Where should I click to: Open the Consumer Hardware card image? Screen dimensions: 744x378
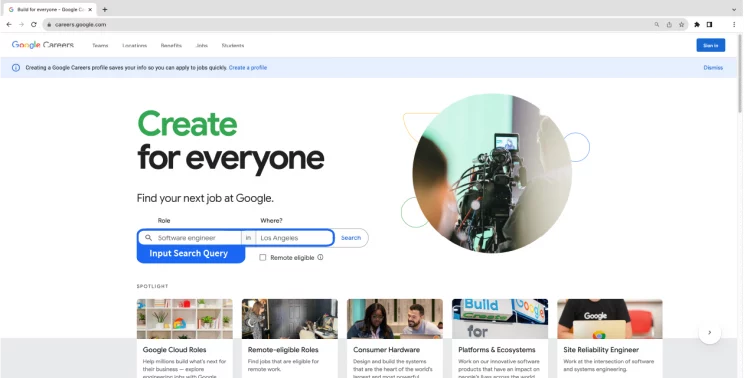click(395, 319)
